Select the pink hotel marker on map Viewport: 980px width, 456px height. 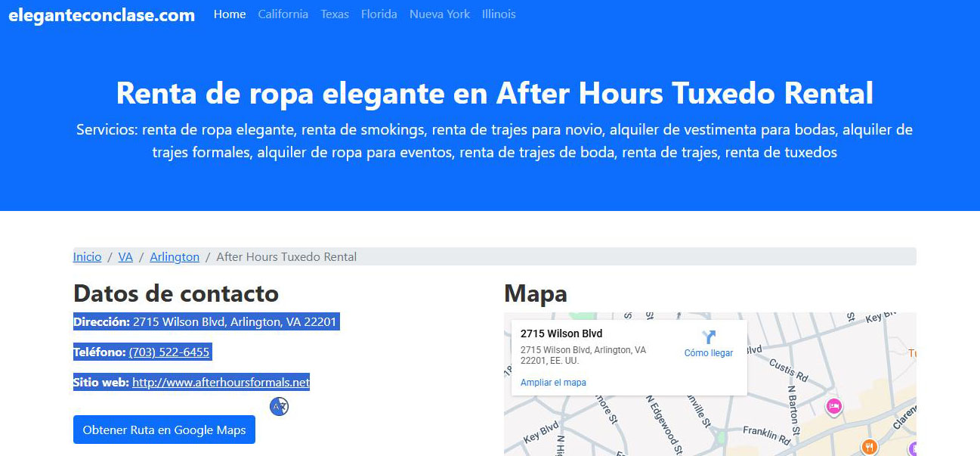point(833,406)
